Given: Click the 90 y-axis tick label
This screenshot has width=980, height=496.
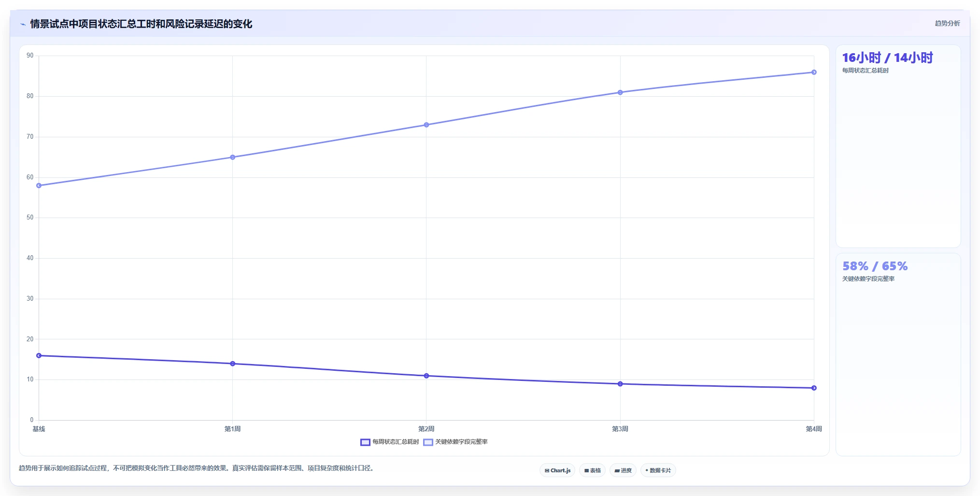Looking at the screenshot, I should tap(30, 56).
